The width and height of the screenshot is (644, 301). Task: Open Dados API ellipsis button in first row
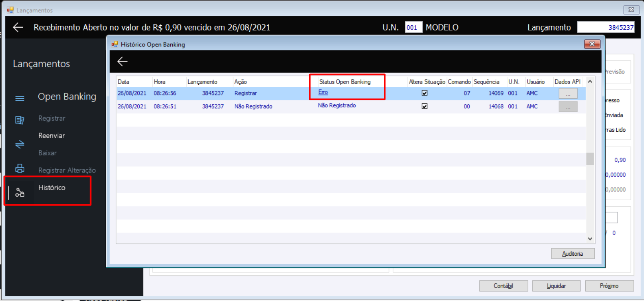[x=568, y=93]
